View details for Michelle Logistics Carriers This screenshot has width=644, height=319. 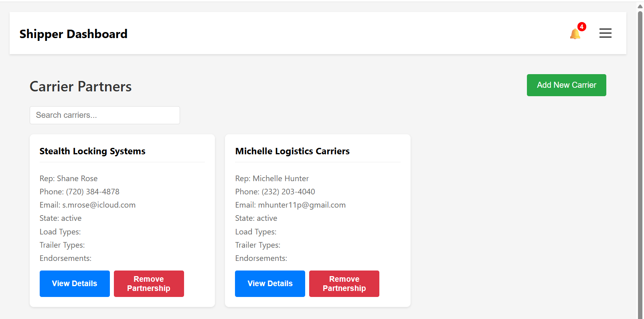(270, 284)
